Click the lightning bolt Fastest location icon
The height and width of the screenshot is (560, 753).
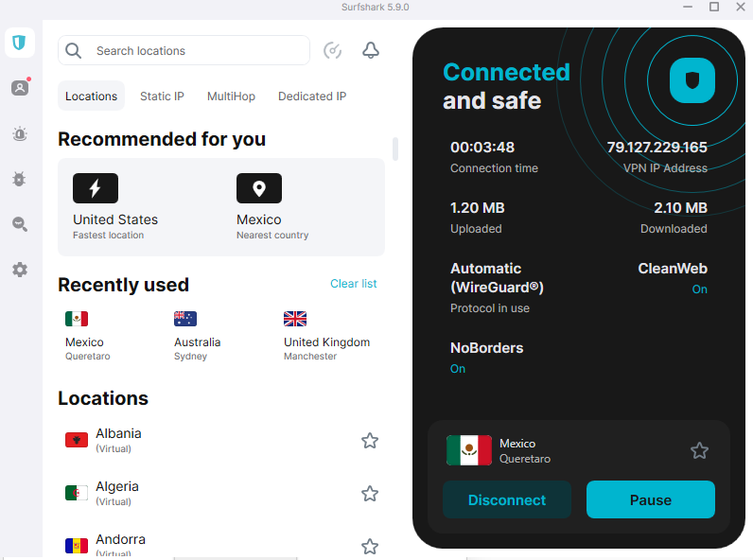coord(96,188)
